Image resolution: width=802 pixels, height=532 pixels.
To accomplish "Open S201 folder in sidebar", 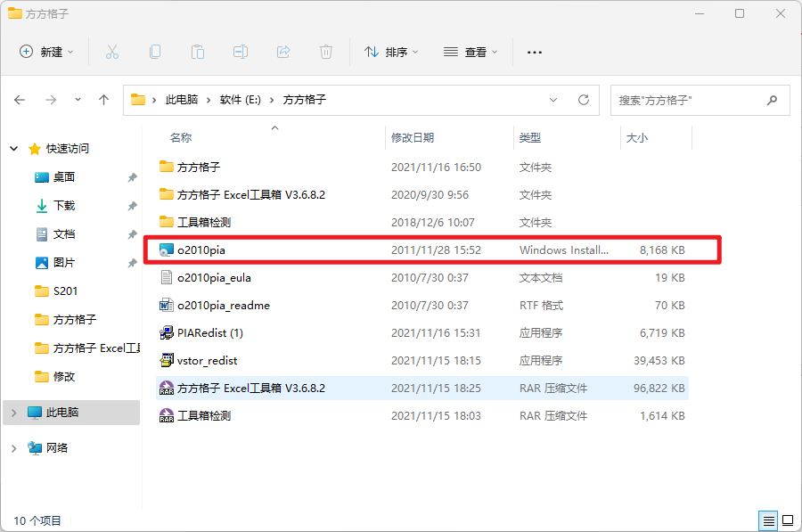I will point(65,291).
